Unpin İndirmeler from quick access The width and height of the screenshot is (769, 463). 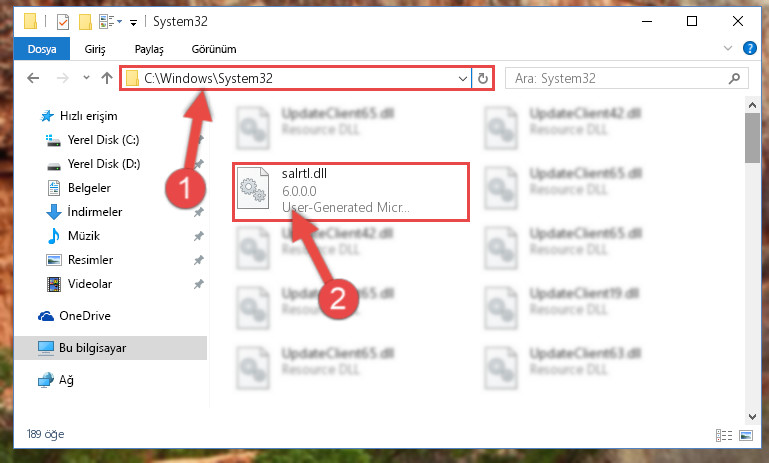(x=199, y=212)
